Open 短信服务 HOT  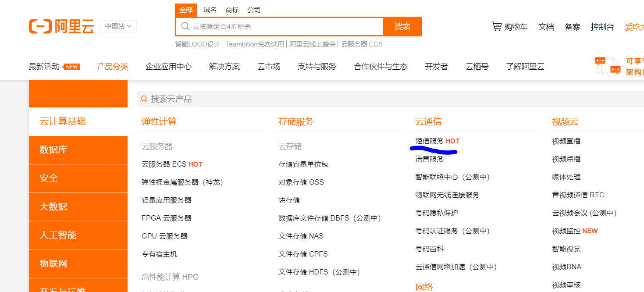click(438, 141)
